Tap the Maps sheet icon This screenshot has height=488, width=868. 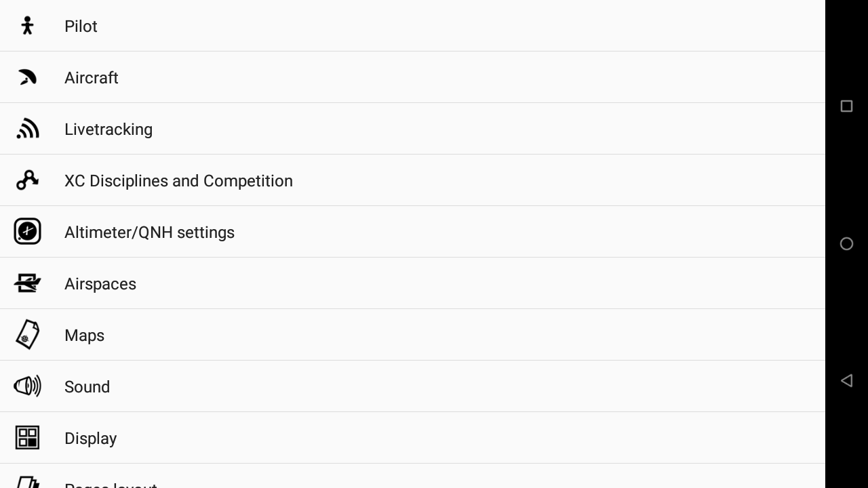pos(27,335)
